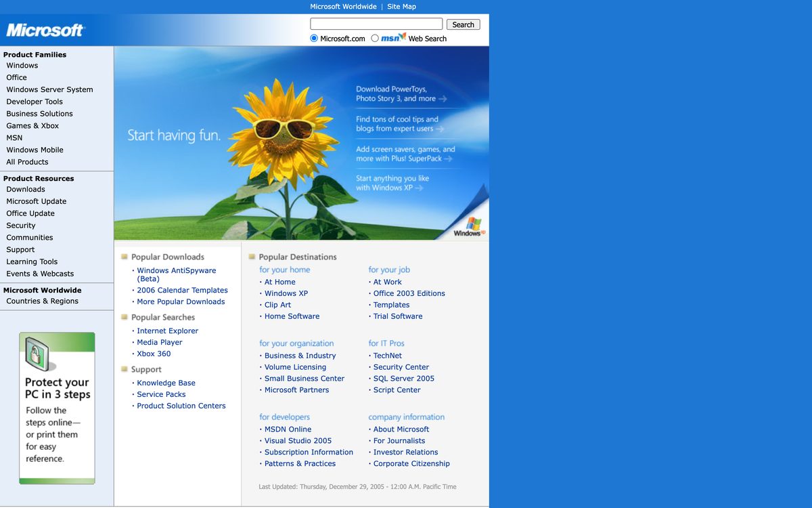
Task: Open MSN sidebar item
Action: point(14,138)
